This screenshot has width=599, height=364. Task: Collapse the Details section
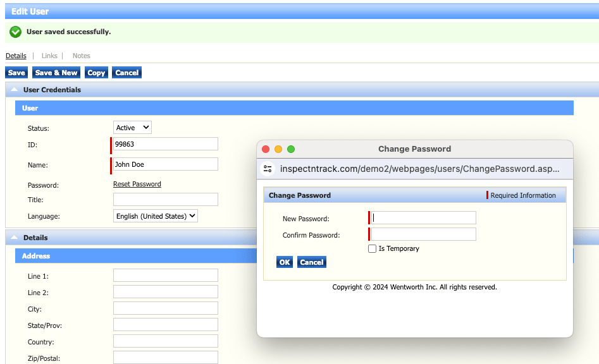[x=14, y=237]
